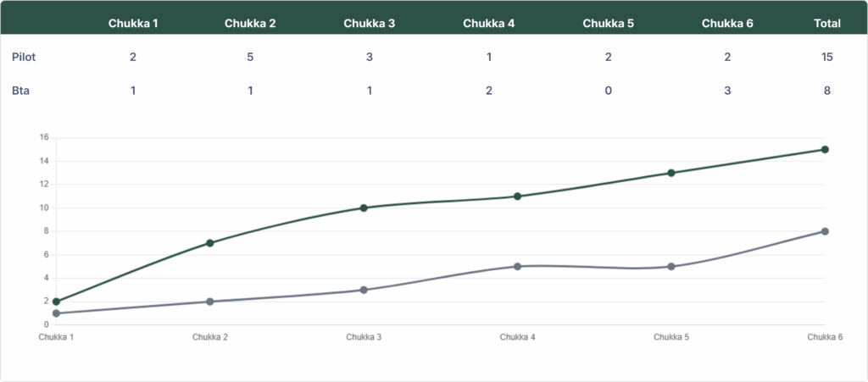Click Bta's final gray point at Chukka 6
868x382 pixels.
825,231
